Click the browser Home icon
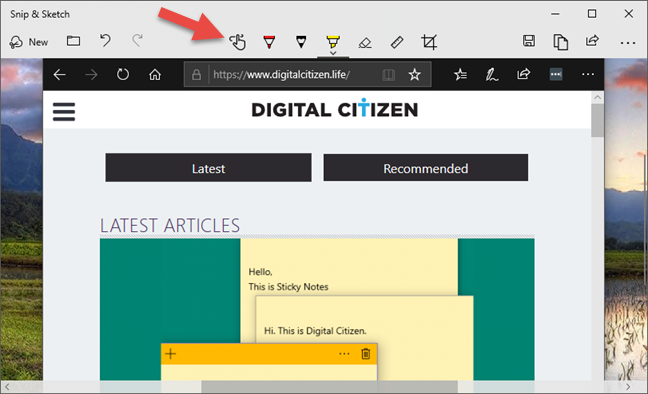 click(x=155, y=75)
